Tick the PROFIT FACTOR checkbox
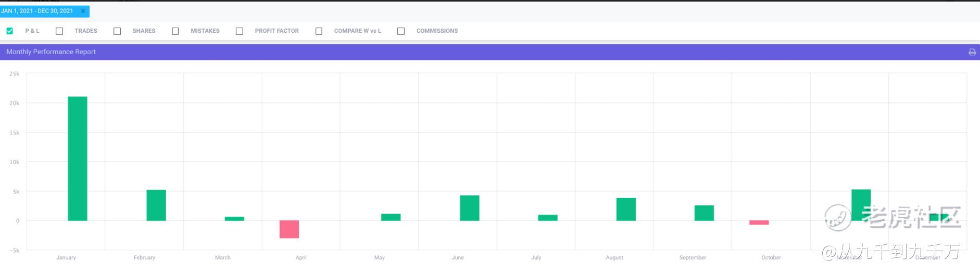 coord(240,31)
